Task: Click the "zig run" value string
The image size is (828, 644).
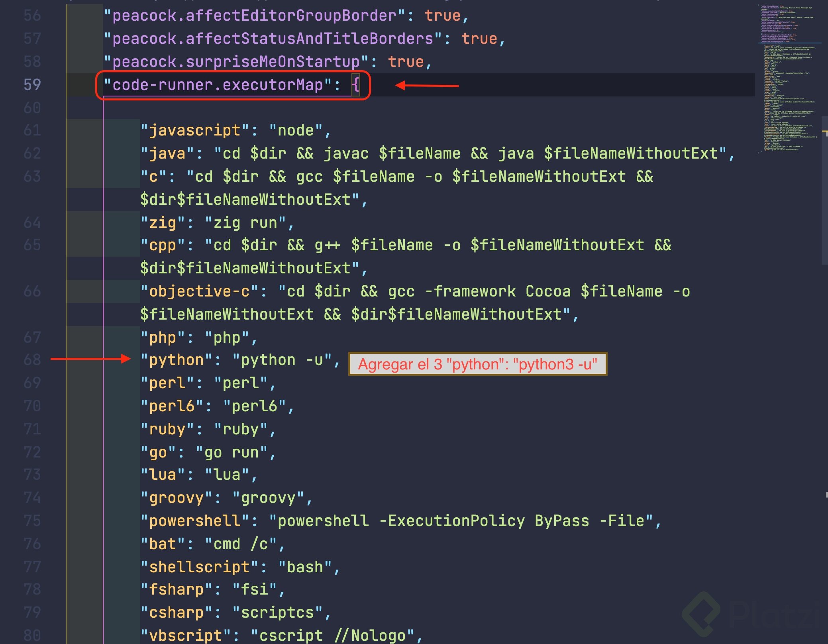Action: pyautogui.click(x=245, y=223)
